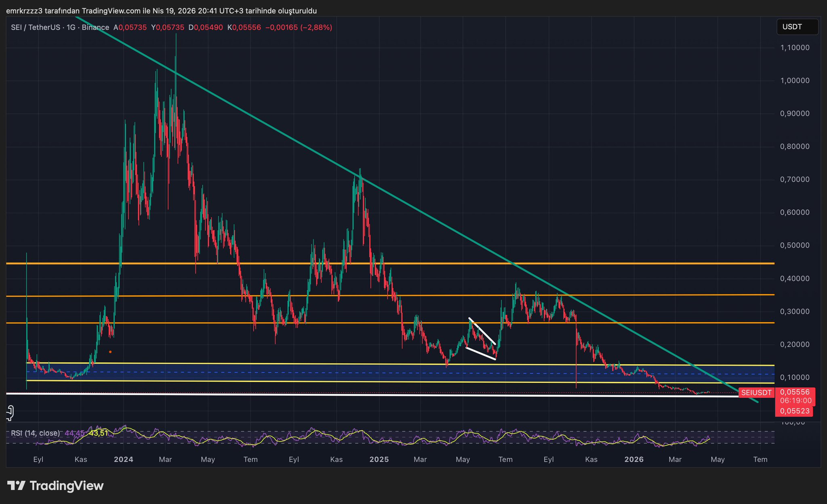This screenshot has height=504, width=827.
Task: Click the 1G interval label in the title
Action: point(71,27)
